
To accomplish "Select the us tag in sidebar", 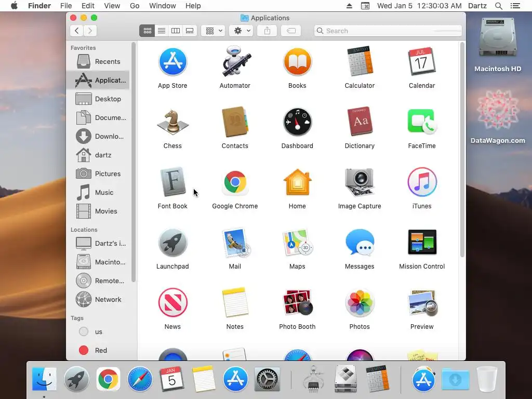I will click(x=98, y=331).
